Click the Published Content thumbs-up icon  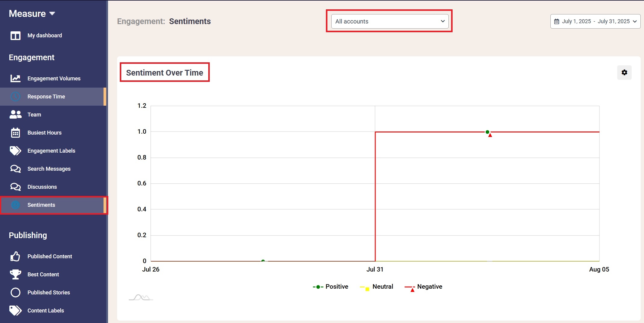coord(15,256)
